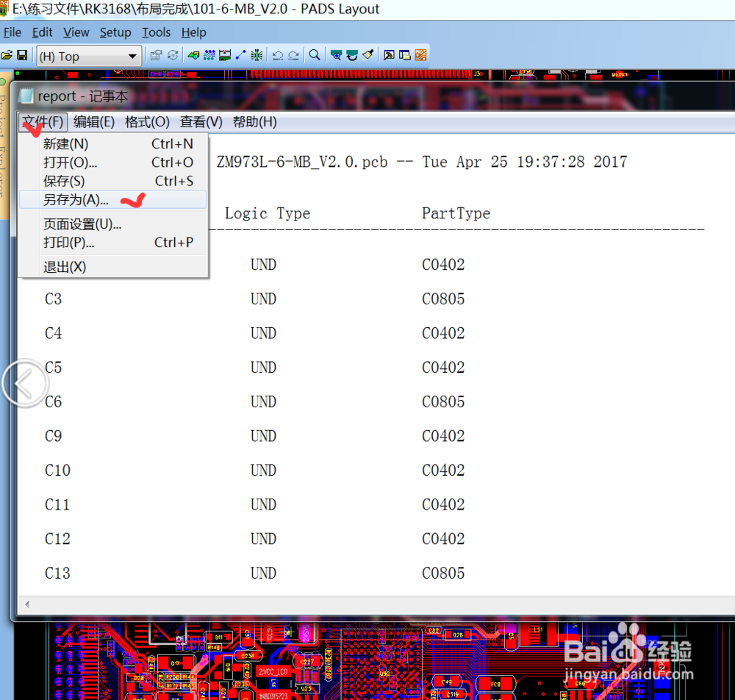Click the C0805 part type in C3 row

(x=443, y=299)
